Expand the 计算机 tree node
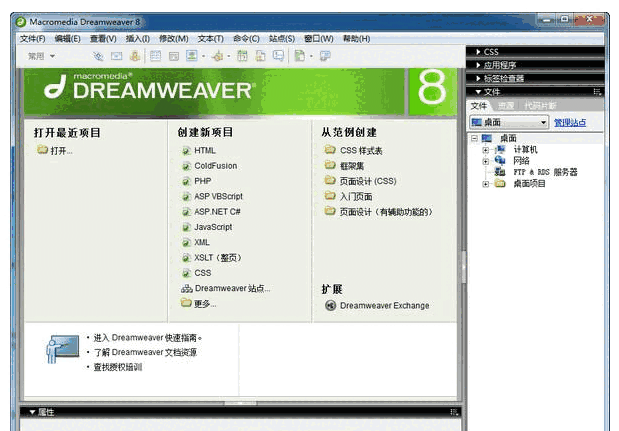Viewport: 619px width, 431px height. pyautogui.click(x=486, y=150)
